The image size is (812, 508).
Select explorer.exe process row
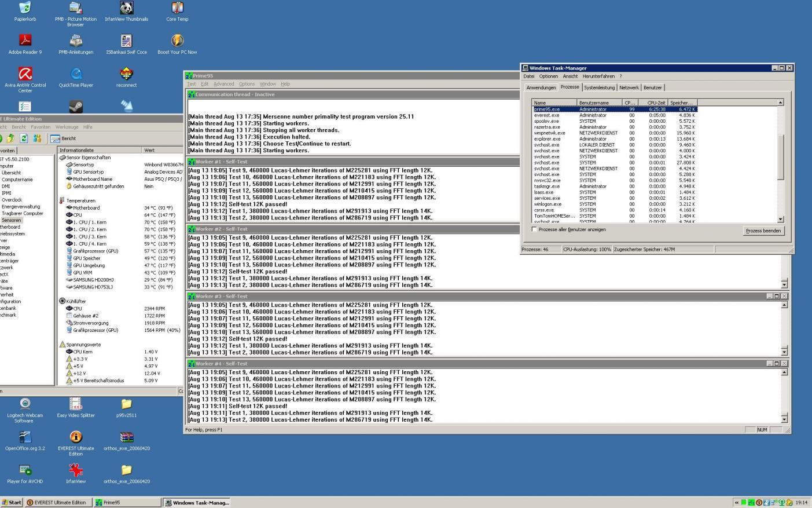tap(615, 139)
